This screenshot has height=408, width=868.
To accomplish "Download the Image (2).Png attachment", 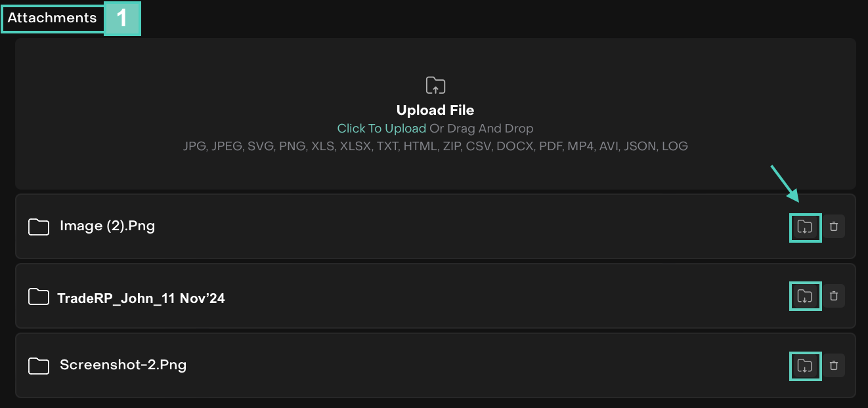I will pyautogui.click(x=804, y=227).
